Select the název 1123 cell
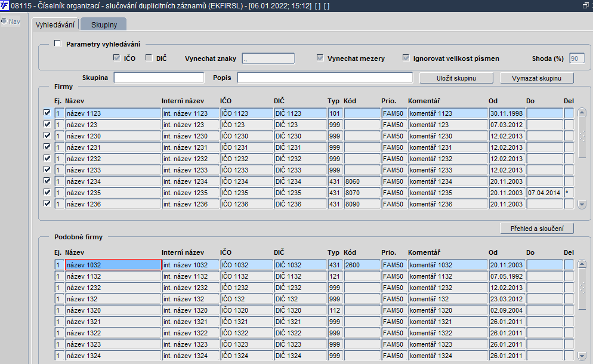593x364 pixels. click(113, 113)
